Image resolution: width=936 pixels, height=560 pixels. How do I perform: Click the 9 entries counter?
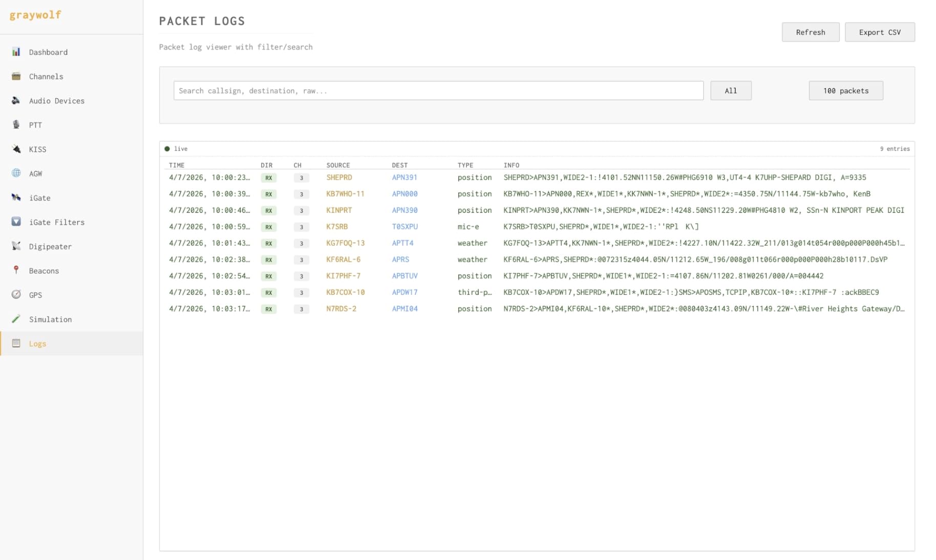pyautogui.click(x=895, y=149)
